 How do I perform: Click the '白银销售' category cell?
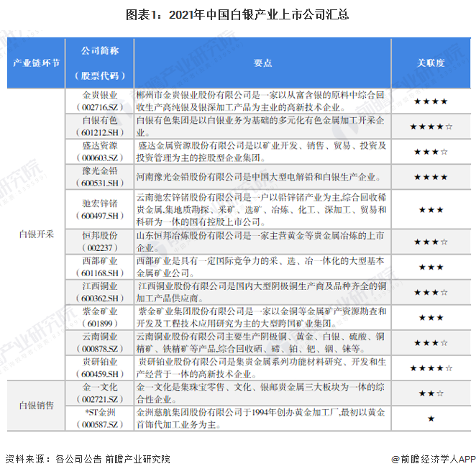tap(36, 406)
